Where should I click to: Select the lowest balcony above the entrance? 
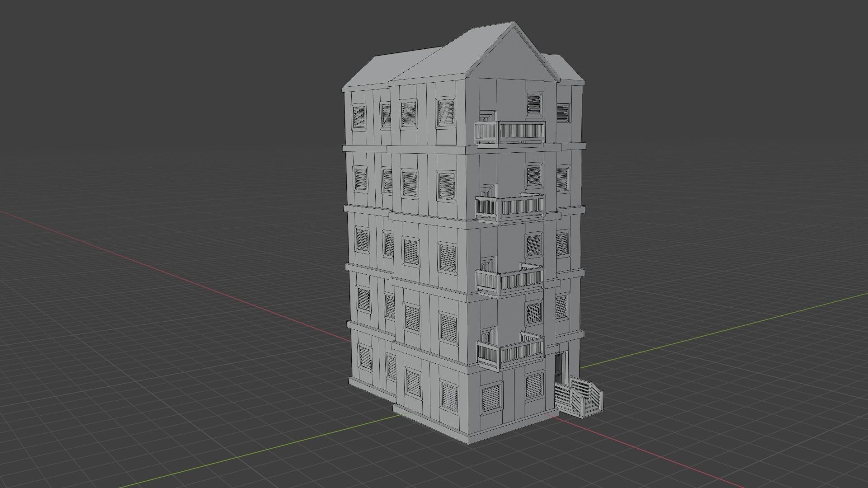[x=511, y=352]
